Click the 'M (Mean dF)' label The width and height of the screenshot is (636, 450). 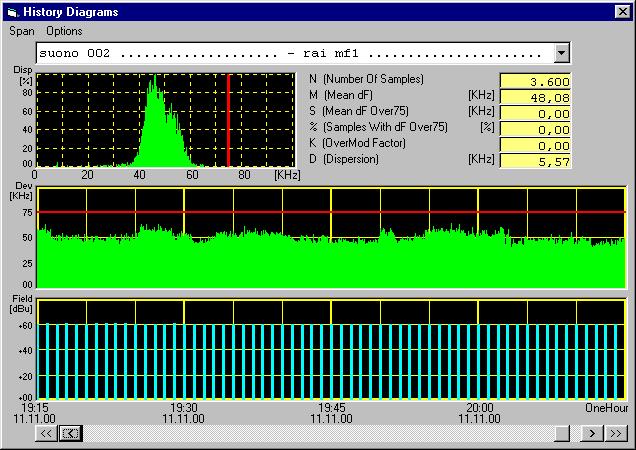click(341, 95)
